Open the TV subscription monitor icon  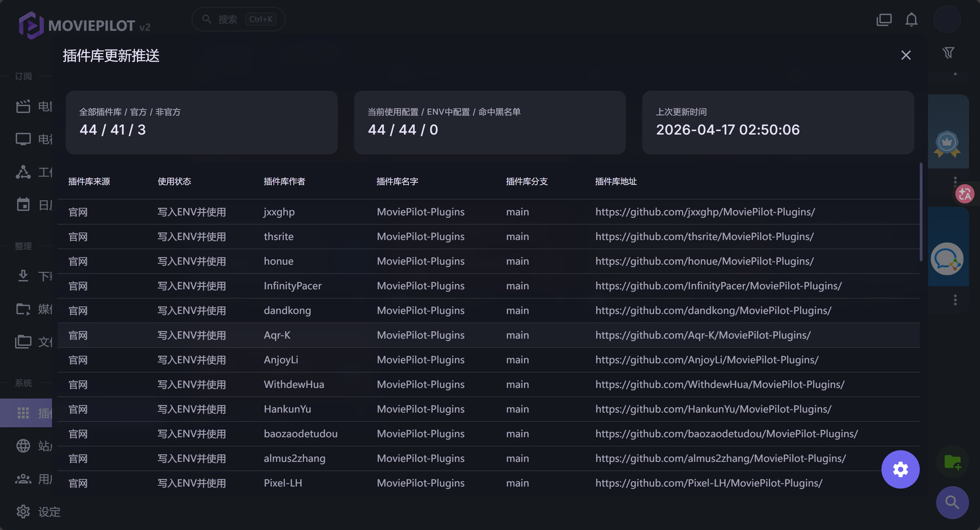tap(23, 139)
